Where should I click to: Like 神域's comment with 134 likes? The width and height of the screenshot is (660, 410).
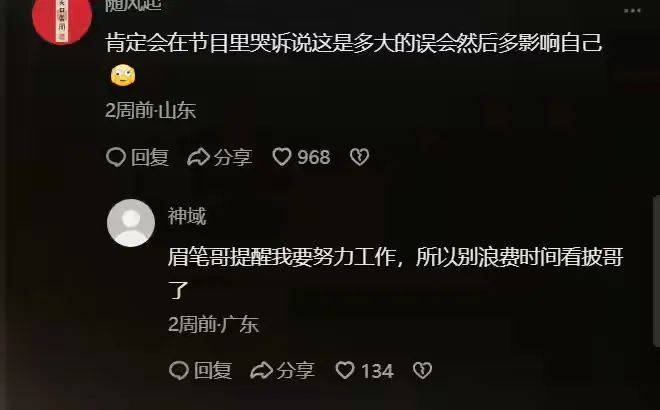345,370
